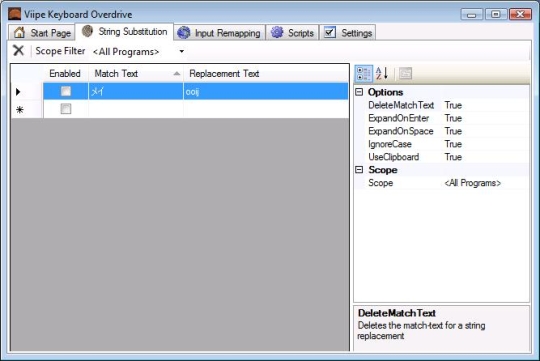The width and height of the screenshot is (540, 361).
Task: Click the True value of ExpandOnSpace
Action: pyautogui.click(x=453, y=131)
